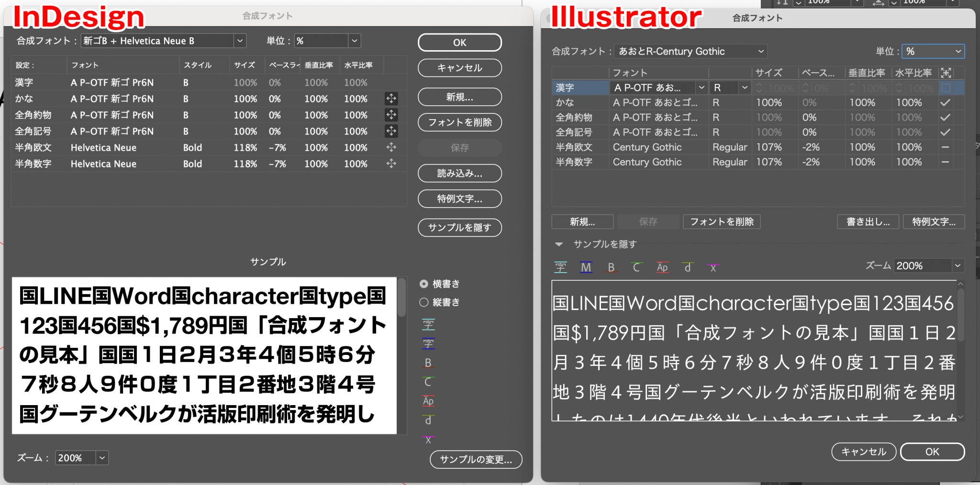Click the move crosshair icon on the かな row
Screen dimensions: 980x485
(391, 99)
